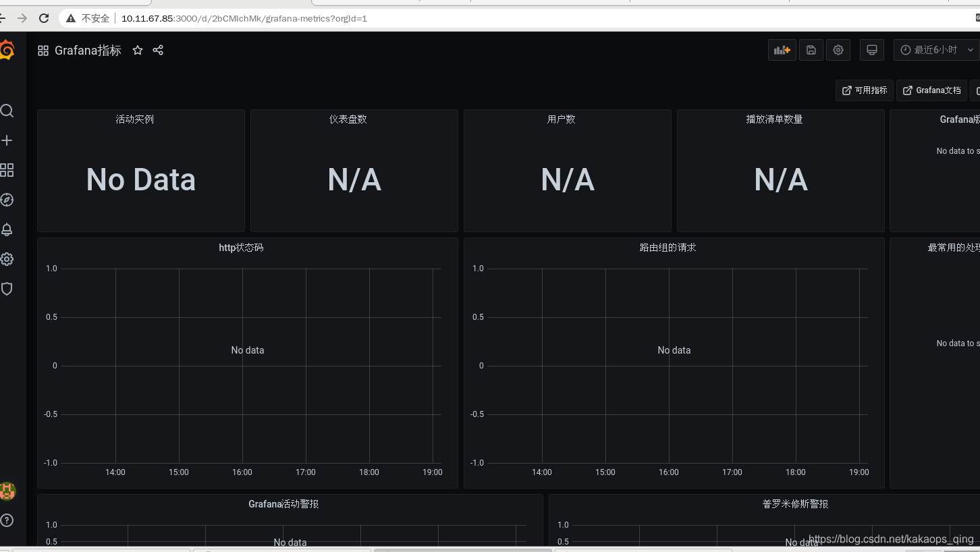Image resolution: width=980 pixels, height=552 pixels.
Task: Open the Grafana活动警报 panel title menu
Action: tap(283, 504)
